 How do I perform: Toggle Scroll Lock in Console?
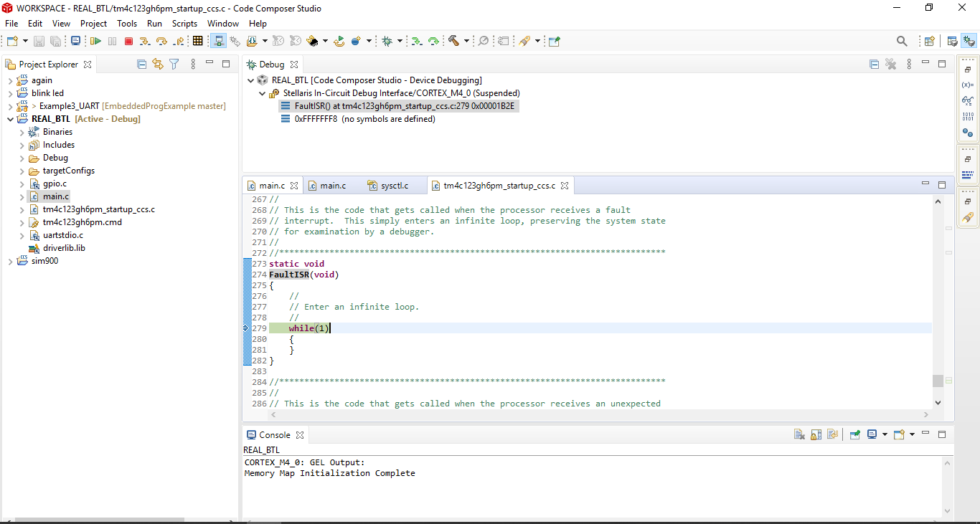pos(816,434)
